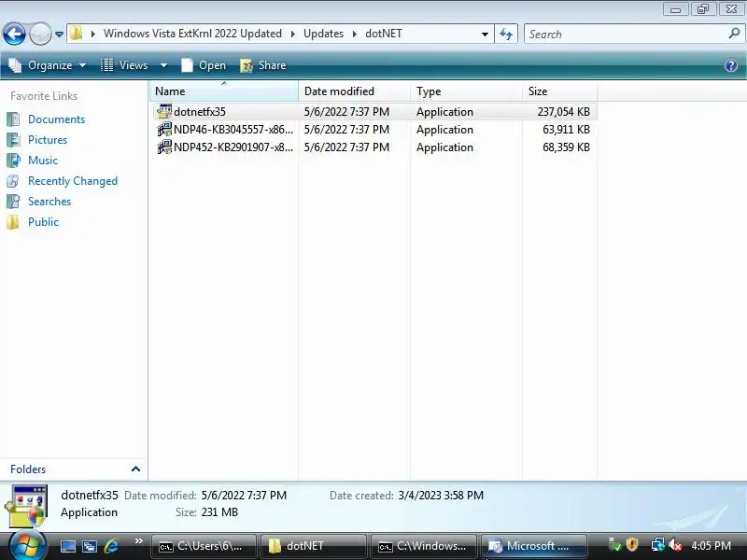The width and height of the screenshot is (747, 560).
Task: Select the dotnetfx35 file icon
Action: pyautogui.click(x=164, y=111)
